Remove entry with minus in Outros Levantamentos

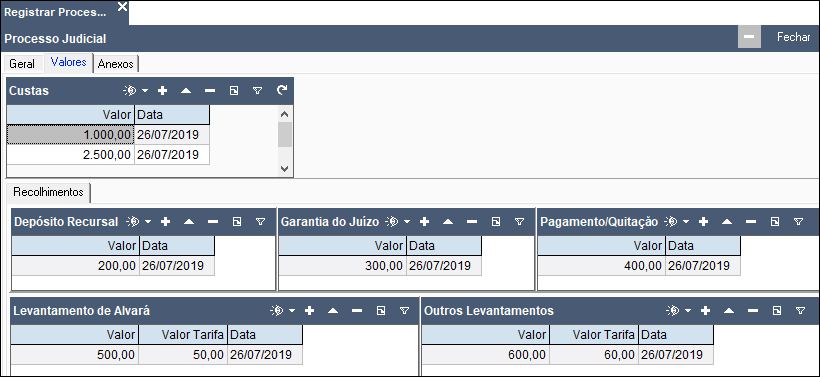pos(753,311)
